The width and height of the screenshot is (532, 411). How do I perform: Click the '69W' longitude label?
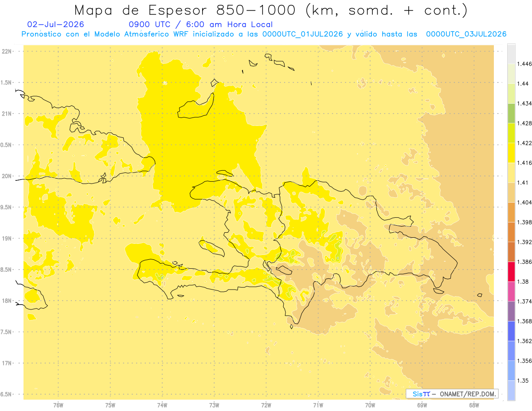pyautogui.click(x=422, y=405)
